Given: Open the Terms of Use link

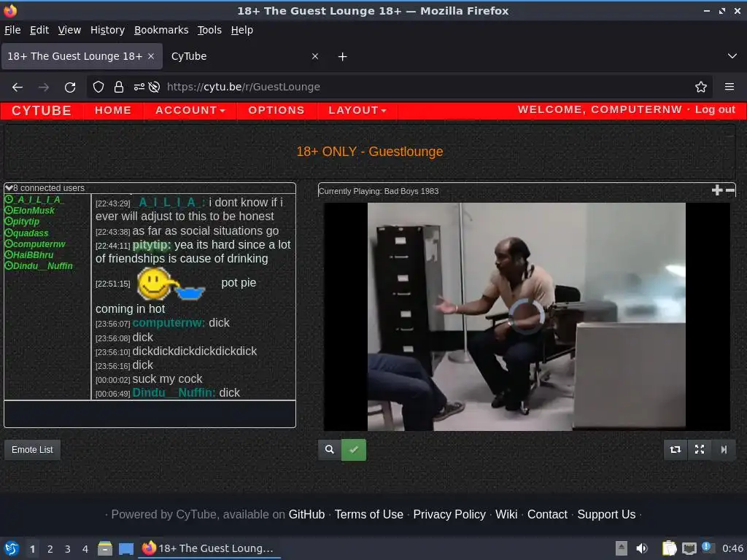Looking at the screenshot, I should click(x=368, y=514).
